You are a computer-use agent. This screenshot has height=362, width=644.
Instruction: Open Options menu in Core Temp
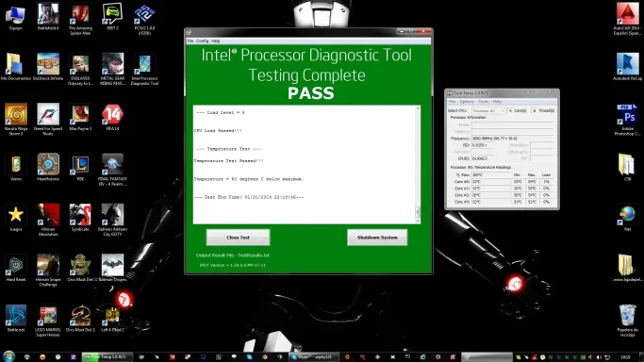point(467,102)
